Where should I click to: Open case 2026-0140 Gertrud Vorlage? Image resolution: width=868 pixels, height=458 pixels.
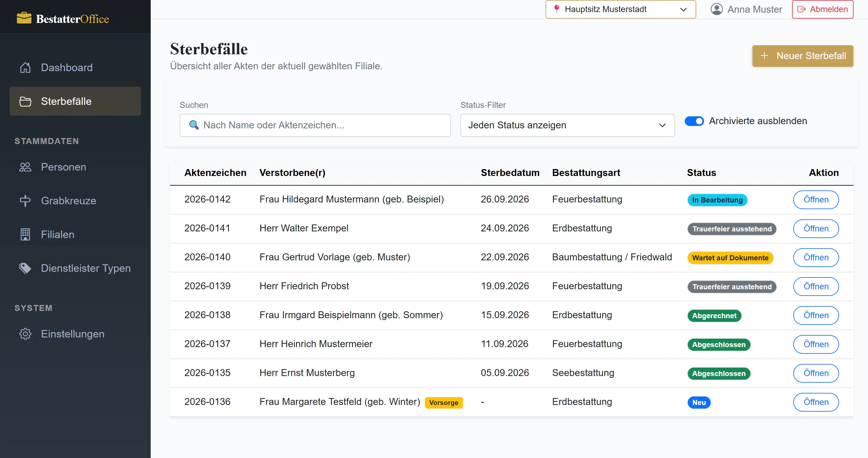tap(816, 258)
